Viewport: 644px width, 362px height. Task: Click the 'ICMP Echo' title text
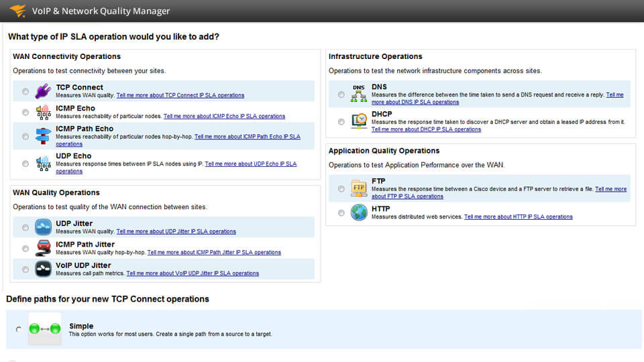point(75,108)
